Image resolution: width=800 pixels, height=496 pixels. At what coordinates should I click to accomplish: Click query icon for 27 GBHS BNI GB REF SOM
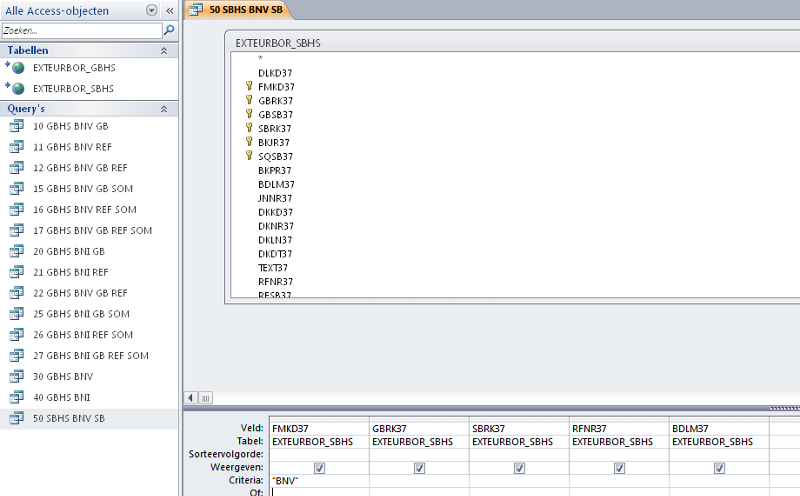(17, 356)
